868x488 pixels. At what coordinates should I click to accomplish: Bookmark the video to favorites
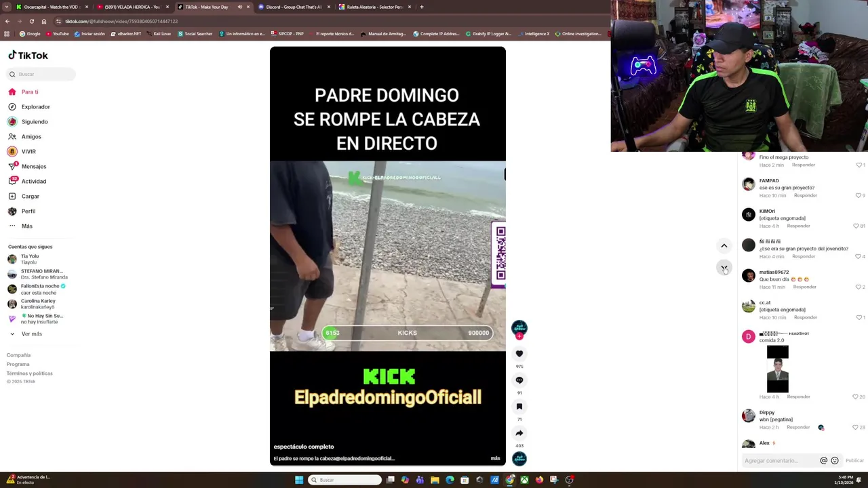pyautogui.click(x=519, y=407)
